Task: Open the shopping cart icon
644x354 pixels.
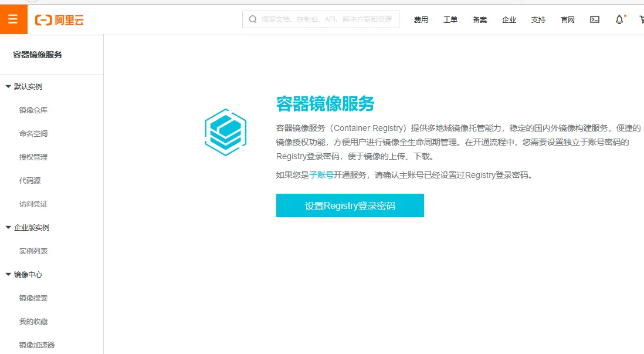Action: (642, 19)
